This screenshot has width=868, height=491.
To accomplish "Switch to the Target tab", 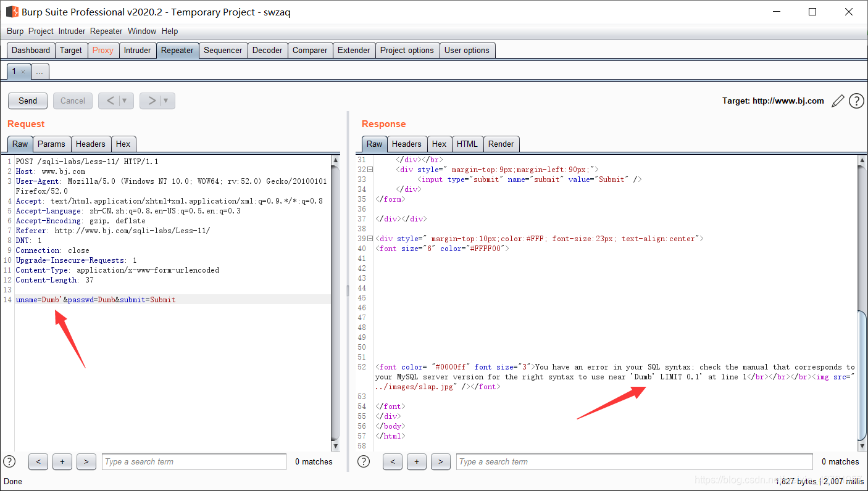I will point(71,51).
